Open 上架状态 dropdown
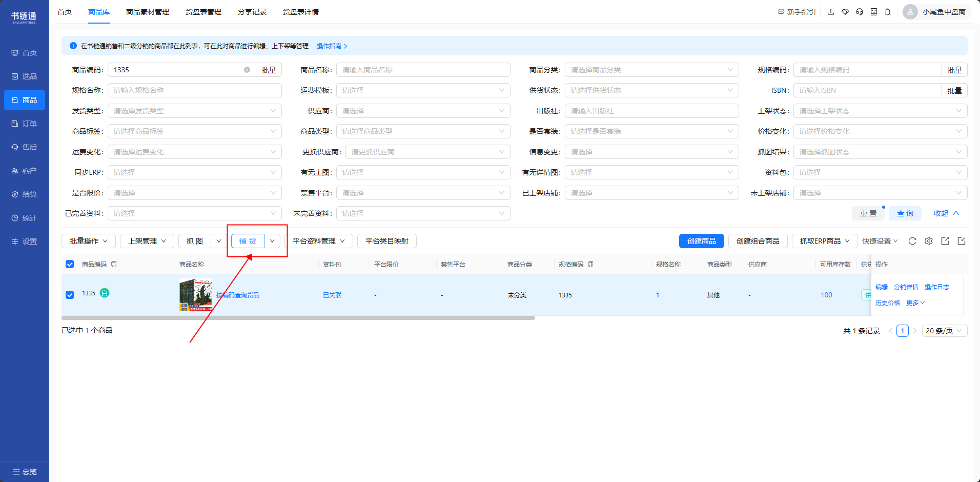The image size is (980, 482). [x=881, y=111]
